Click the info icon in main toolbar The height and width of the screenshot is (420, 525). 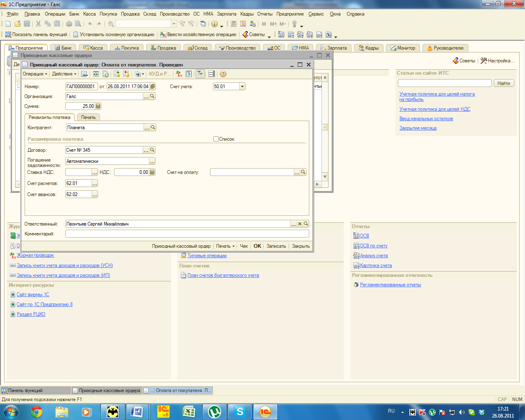214,24
